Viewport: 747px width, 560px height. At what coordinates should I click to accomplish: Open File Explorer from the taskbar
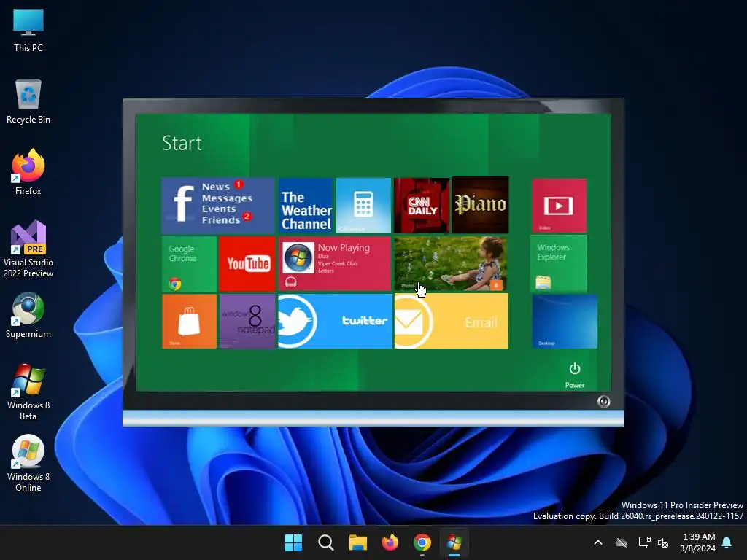click(357, 542)
